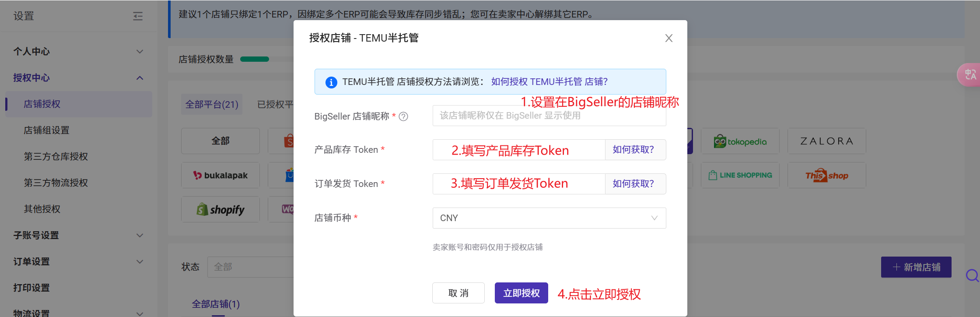This screenshot has height=317, width=980.
Task: Close the TEMU authorization dialog
Action: pyautogui.click(x=668, y=38)
